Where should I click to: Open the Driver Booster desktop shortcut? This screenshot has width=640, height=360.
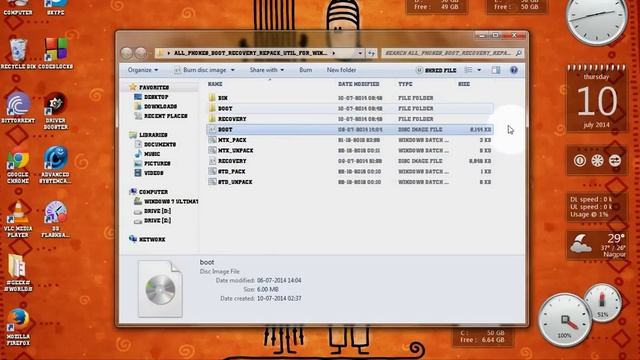[x=56, y=110]
